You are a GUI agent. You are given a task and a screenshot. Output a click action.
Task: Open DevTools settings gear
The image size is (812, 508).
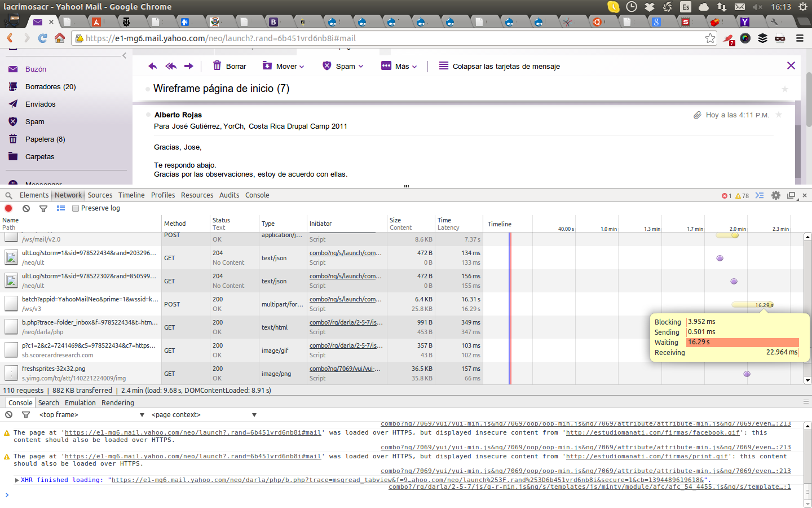[776, 195]
